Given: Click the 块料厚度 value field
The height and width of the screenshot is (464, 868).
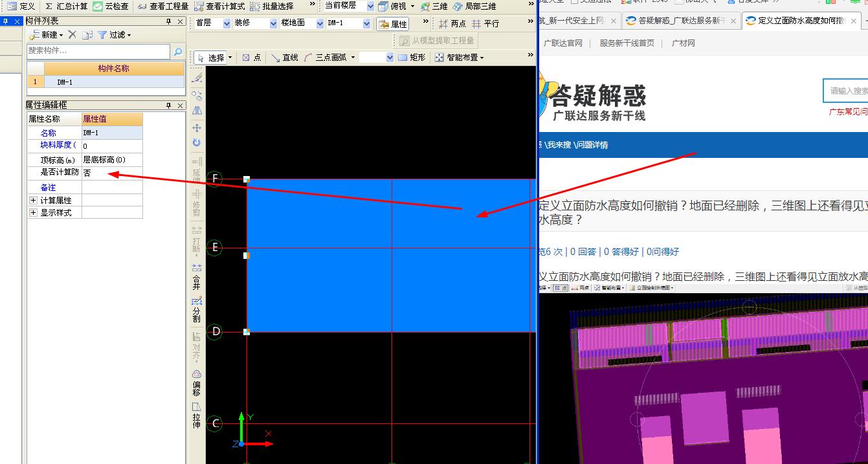Looking at the screenshot, I should click(112, 146).
